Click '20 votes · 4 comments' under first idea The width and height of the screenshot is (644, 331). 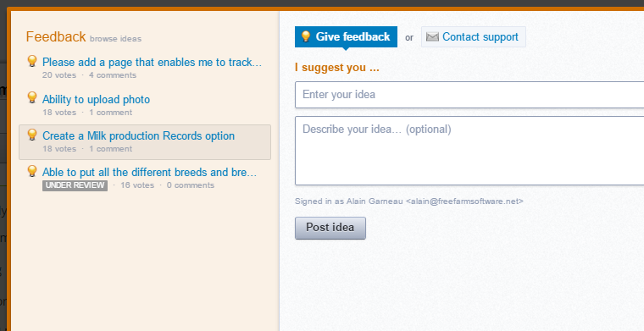[x=89, y=75]
